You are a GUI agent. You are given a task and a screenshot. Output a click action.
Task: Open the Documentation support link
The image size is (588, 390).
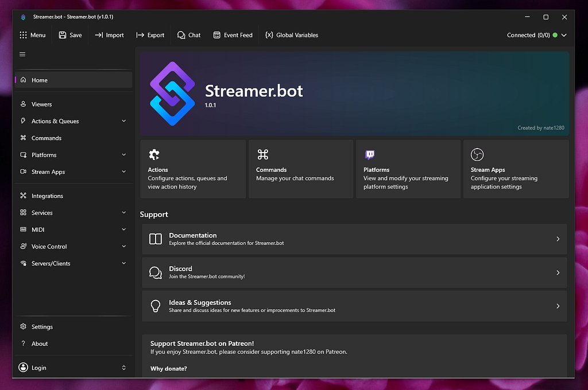354,239
